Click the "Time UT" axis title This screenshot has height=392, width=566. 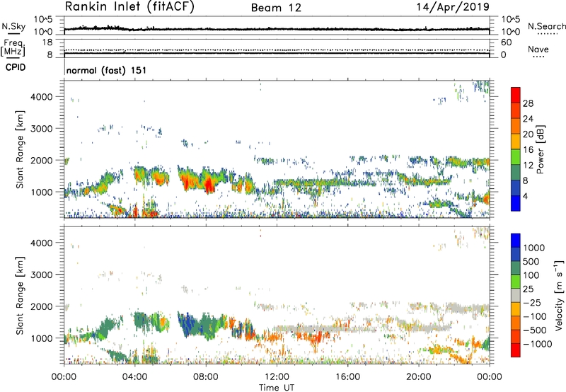277,388
